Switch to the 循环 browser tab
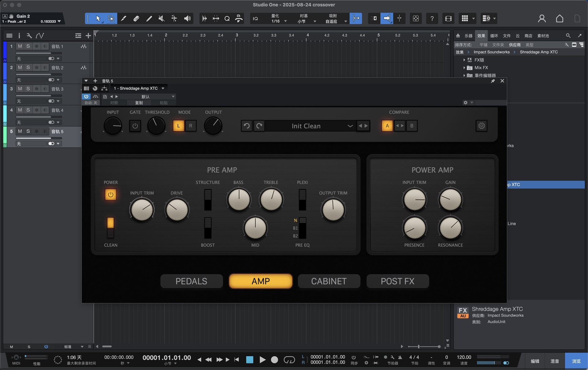This screenshot has width=588, height=370. (x=494, y=36)
